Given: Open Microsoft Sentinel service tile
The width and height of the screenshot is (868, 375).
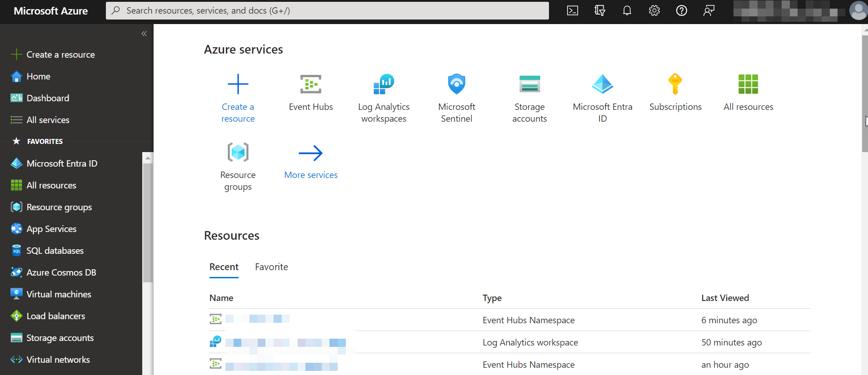Looking at the screenshot, I should pos(457,98).
